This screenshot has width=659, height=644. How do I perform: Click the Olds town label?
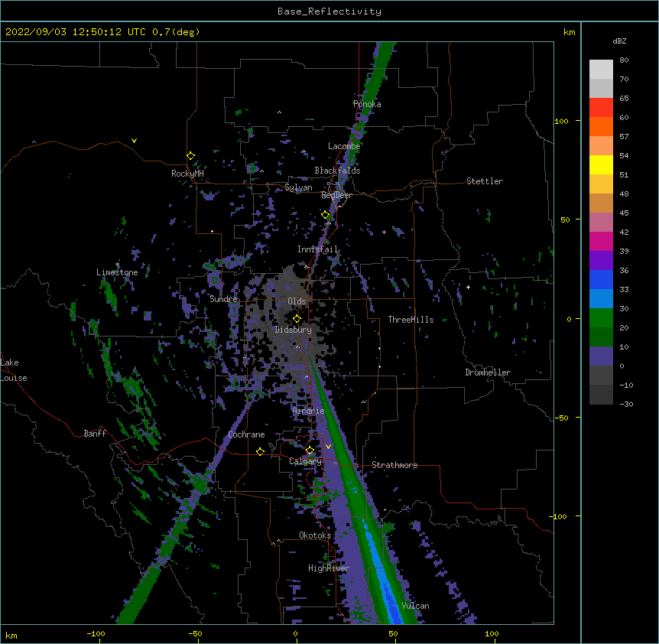[297, 301]
